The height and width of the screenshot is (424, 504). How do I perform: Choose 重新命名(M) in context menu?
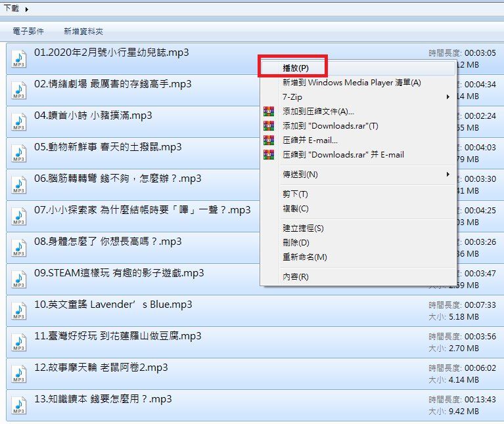(304, 257)
